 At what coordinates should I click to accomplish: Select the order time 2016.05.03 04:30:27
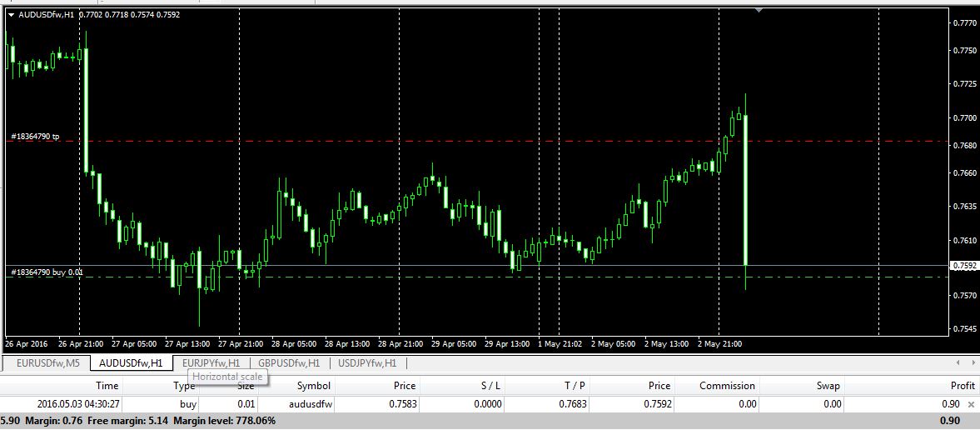pyautogui.click(x=77, y=404)
